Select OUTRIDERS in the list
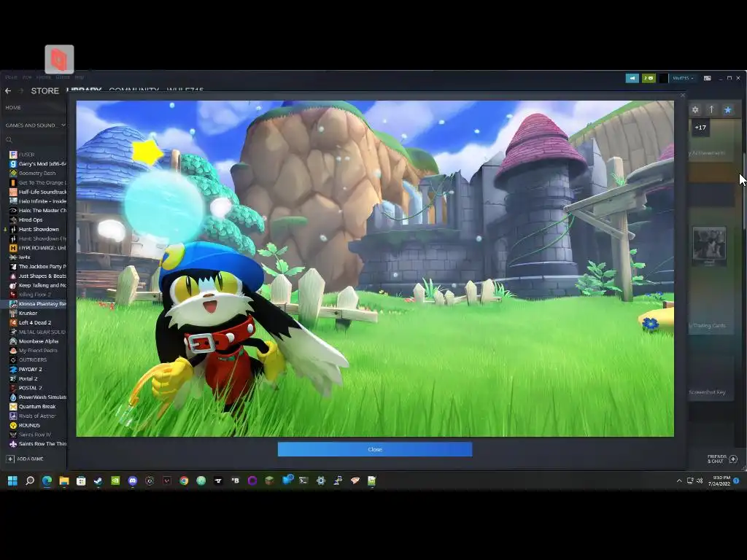747x560 pixels. click(x=38, y=360)
